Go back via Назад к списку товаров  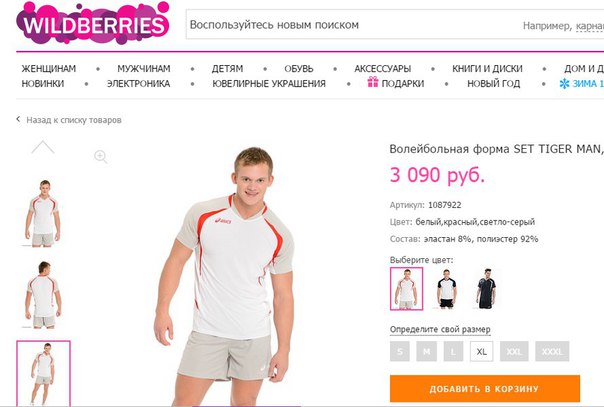74,120
